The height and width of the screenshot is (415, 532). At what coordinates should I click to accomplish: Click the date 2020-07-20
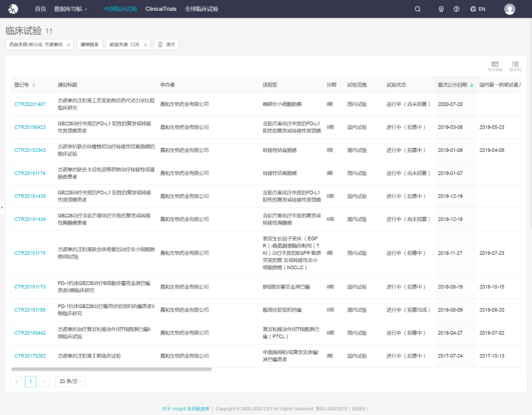click(x=450, y=104)
